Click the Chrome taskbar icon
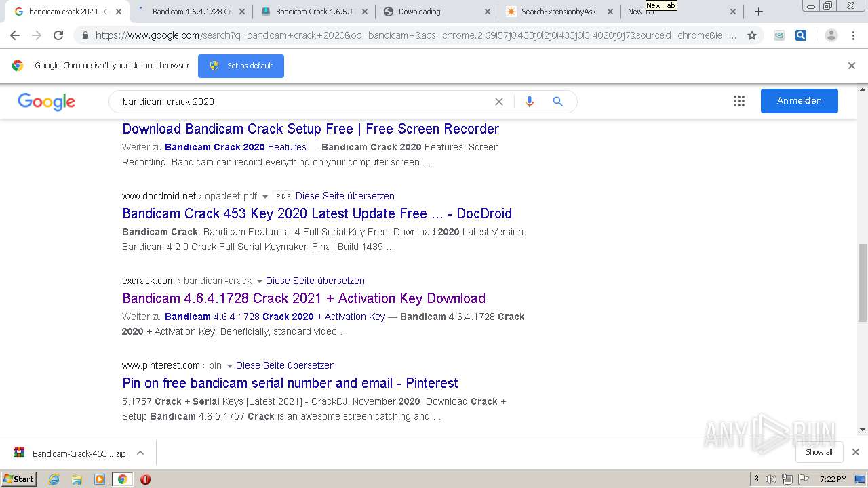868x488 pixels. 122,479
